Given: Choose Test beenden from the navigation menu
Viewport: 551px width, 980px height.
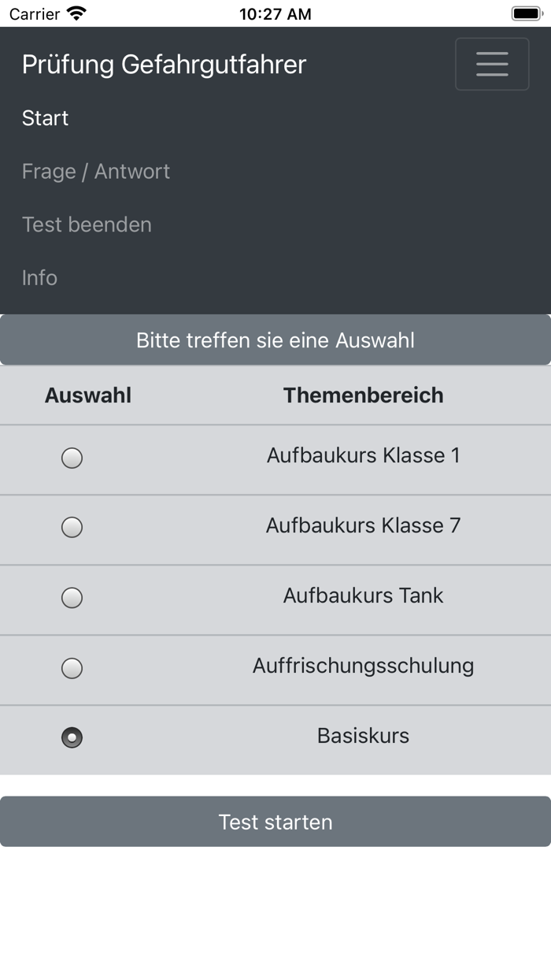Looking at the screenshot, I should [x=87, y=225].
